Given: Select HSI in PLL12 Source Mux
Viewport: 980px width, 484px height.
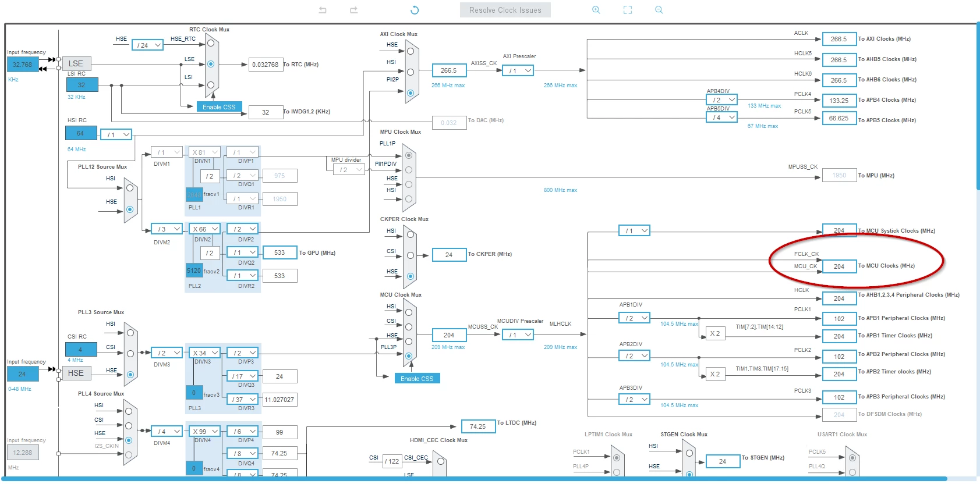Looking at the screenshot, I should [130, 188].
